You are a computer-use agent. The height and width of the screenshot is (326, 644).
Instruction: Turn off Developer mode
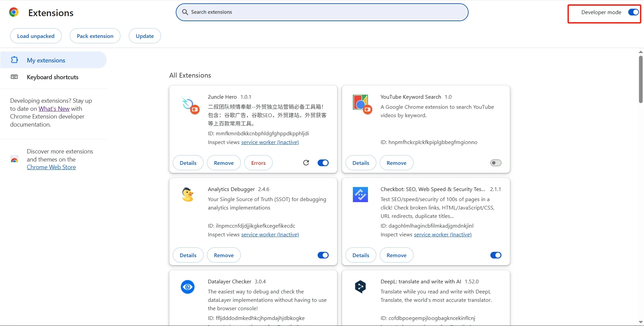pyautogui.click(x=633, y=12)
